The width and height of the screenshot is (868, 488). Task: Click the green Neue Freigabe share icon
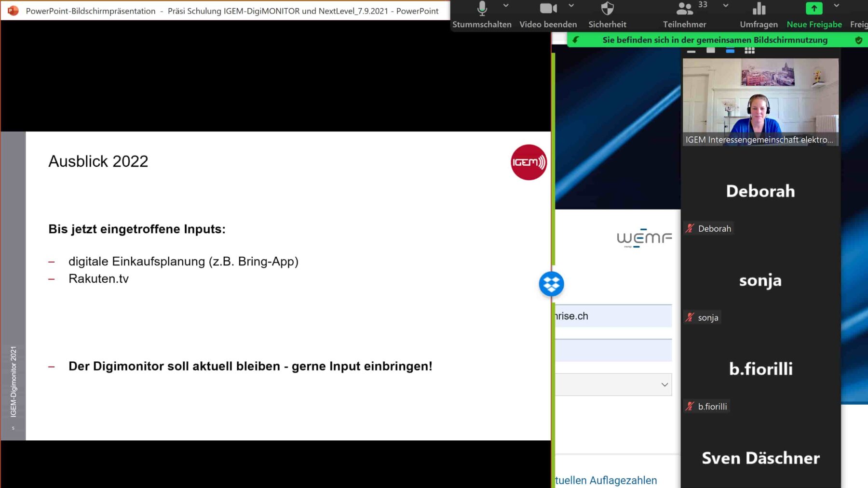click(x=814, y=9)
